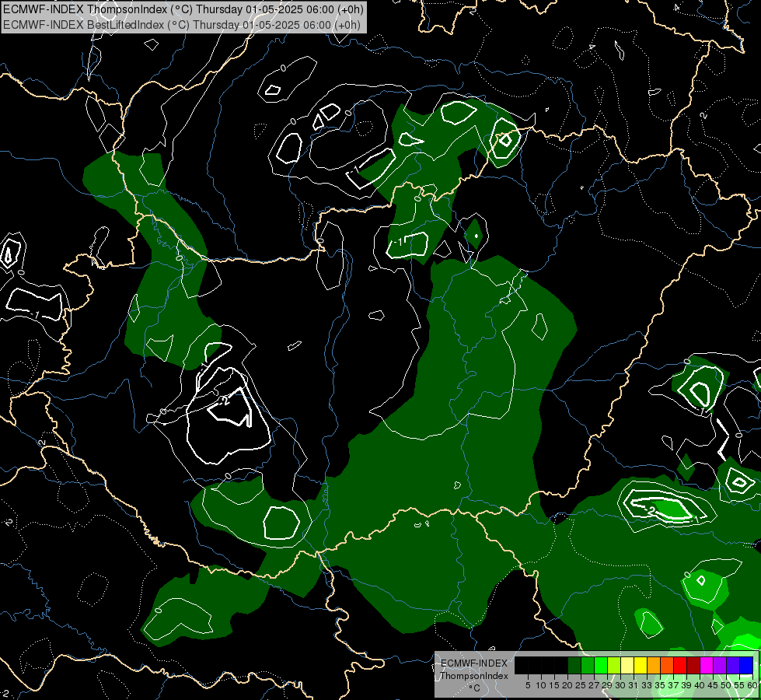The width and height of the screenshot is (761, 700).
Task: Click legend scale value 55
Action: 739,685
